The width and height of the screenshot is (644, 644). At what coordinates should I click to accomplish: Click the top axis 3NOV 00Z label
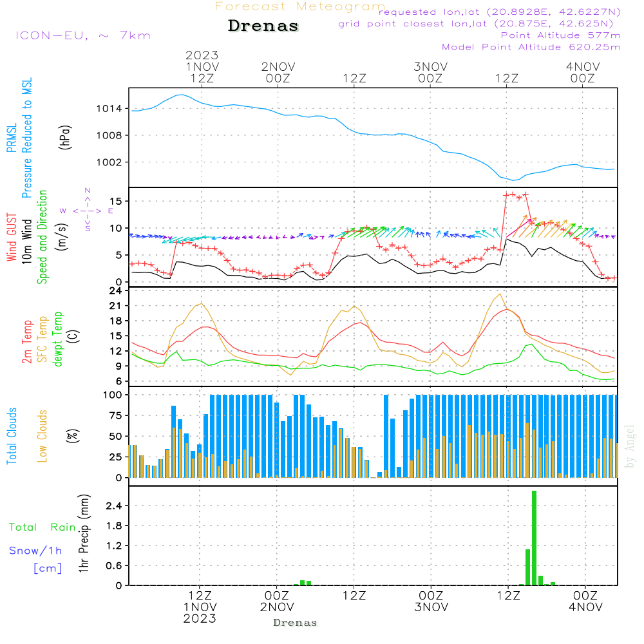point(430,72)
